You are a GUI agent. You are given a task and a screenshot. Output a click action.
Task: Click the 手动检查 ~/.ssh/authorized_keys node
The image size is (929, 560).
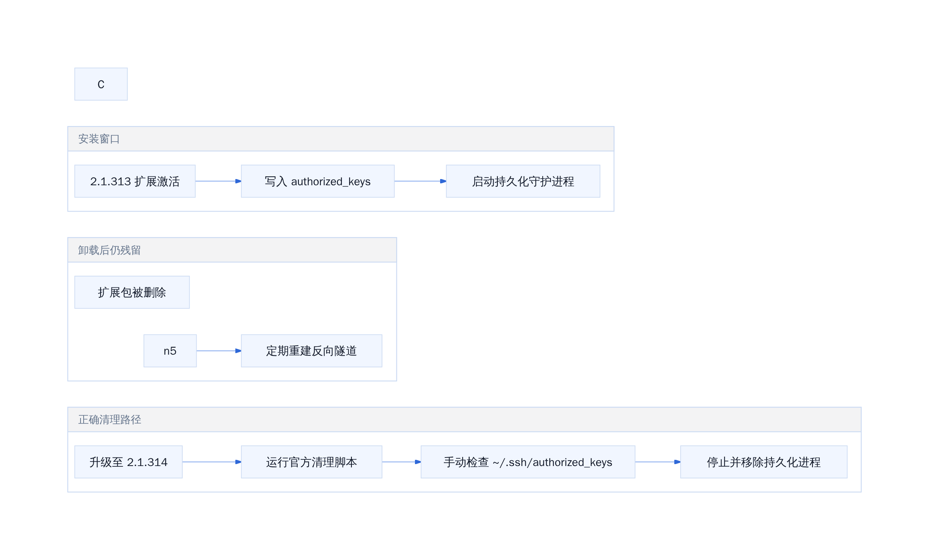[x=528, y=462]
